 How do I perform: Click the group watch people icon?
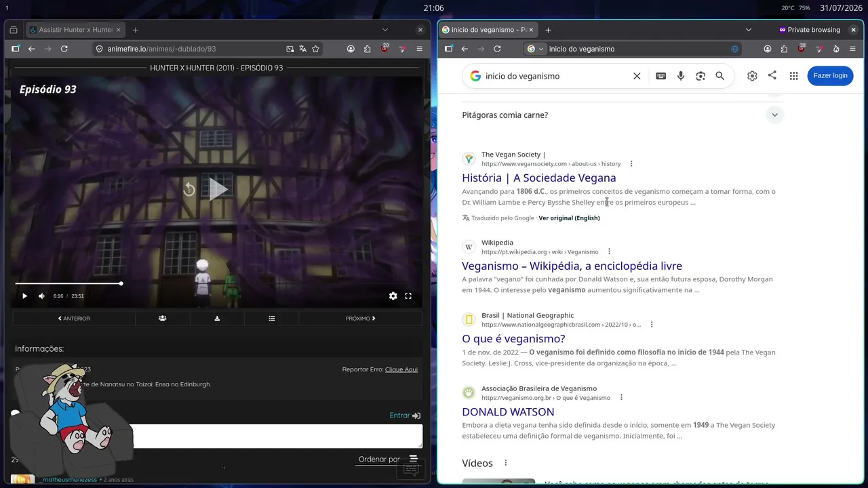click(163, 319)
